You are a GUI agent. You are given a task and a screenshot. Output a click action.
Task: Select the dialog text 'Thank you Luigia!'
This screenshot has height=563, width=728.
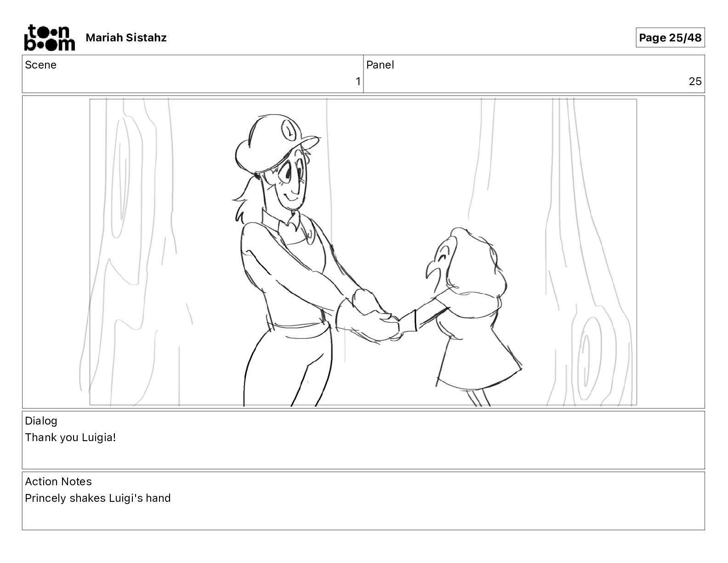[x=70, y=437]
